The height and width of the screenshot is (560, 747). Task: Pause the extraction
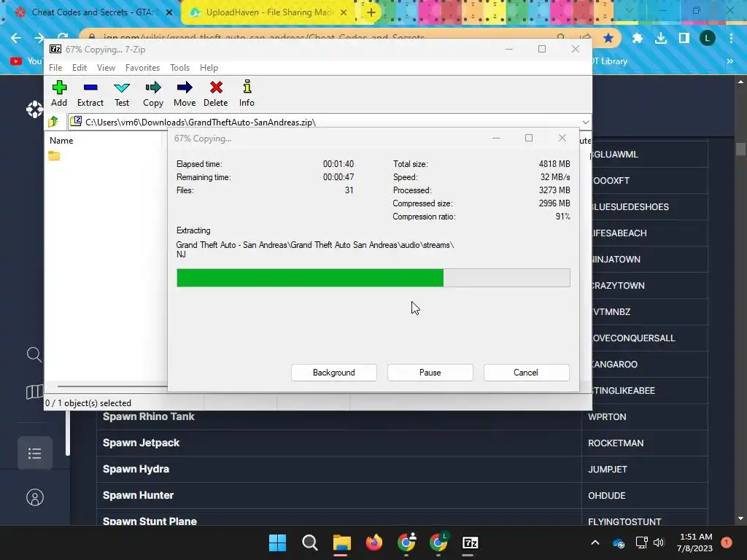point(430,373)
